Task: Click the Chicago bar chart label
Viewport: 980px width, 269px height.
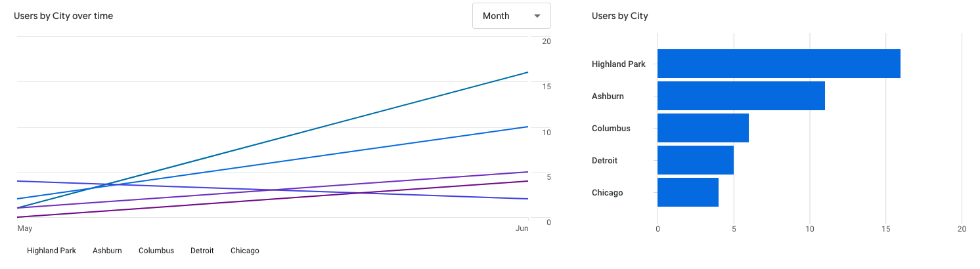Action: (x=607, y=193)
